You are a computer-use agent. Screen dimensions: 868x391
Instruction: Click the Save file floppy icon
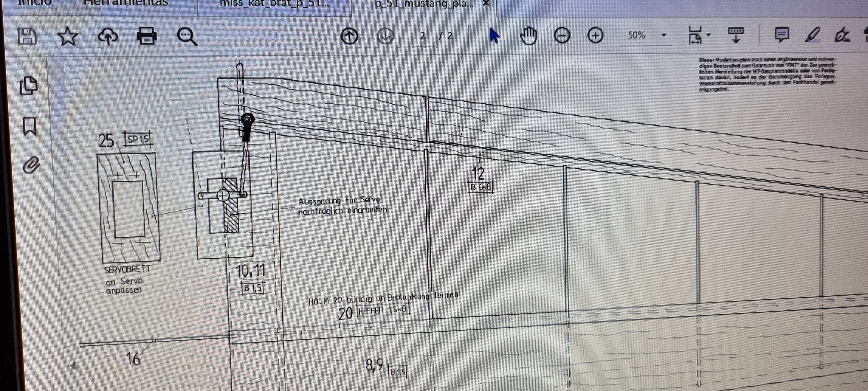[x=27, y=36]
